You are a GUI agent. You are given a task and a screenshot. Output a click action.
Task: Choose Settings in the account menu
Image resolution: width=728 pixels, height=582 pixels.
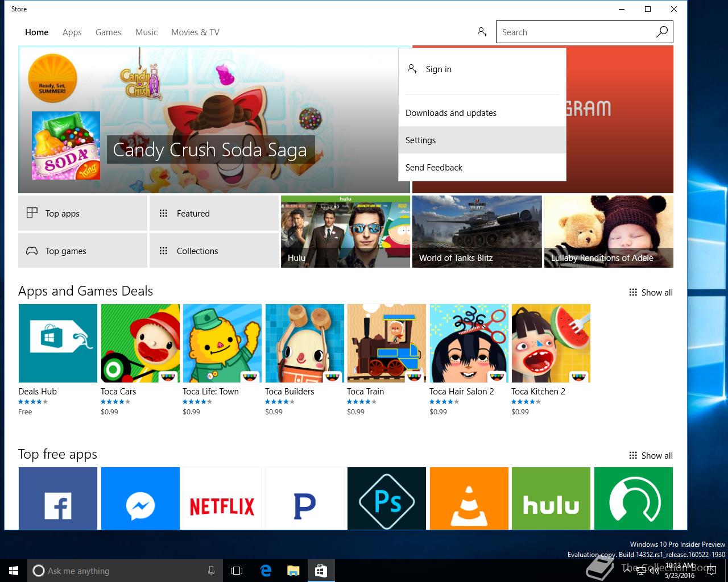click(x=482, y=140)
